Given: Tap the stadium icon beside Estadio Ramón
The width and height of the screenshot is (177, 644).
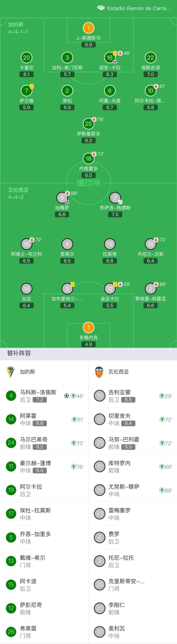Looking at the screenshot, I should 101,8.
